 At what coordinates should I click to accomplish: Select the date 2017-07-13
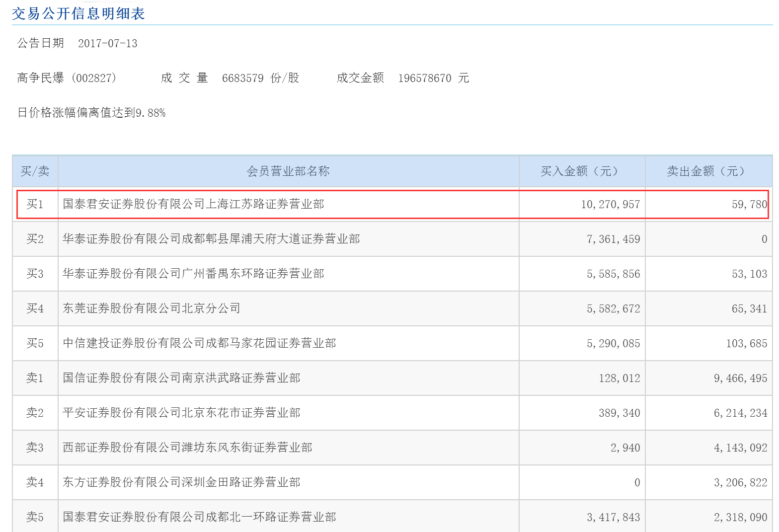pos(107,43)
